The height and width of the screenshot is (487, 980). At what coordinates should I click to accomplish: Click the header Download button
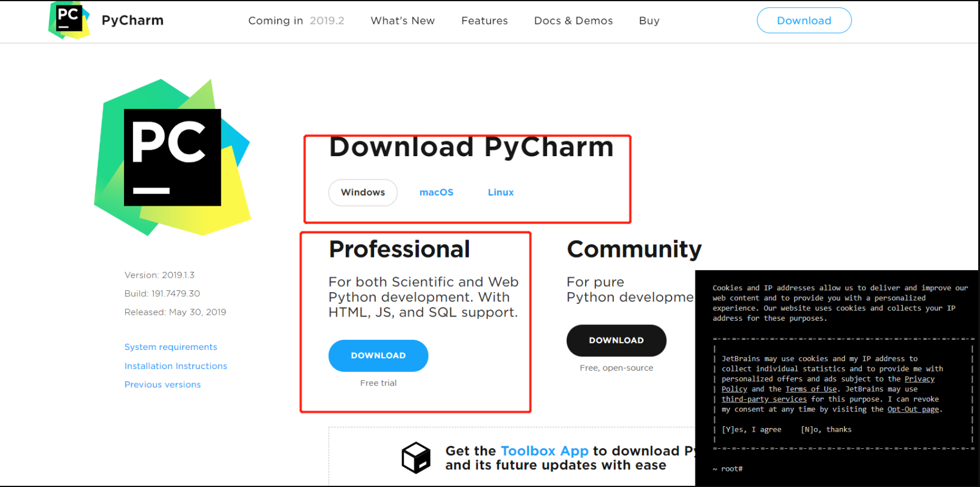[x=804, y=20]
